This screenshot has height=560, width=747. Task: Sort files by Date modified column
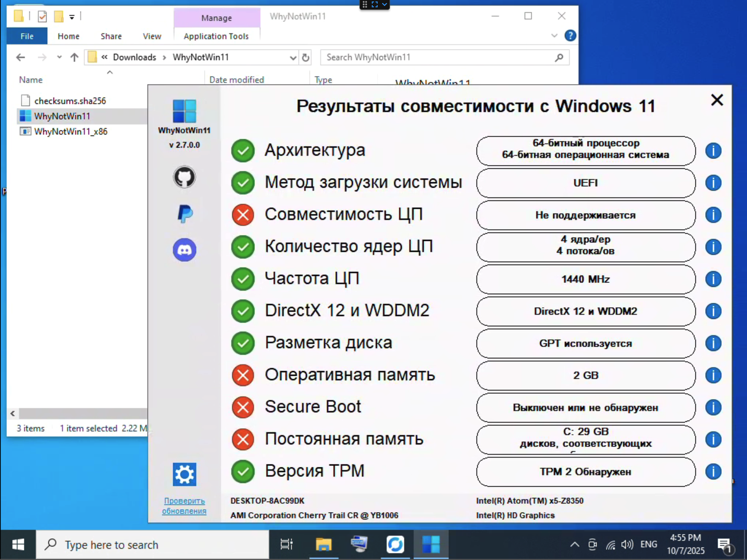click(x=237, y=80)
